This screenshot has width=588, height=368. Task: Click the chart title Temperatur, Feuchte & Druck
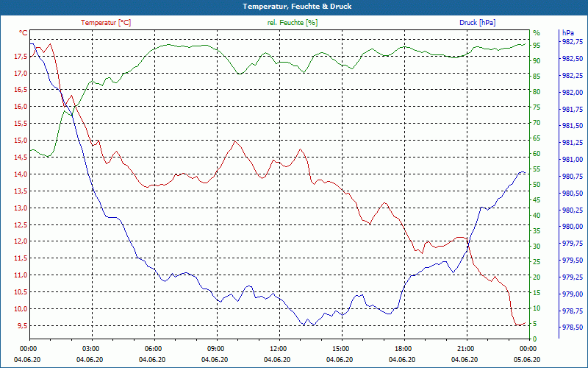(x=297, y=7)
